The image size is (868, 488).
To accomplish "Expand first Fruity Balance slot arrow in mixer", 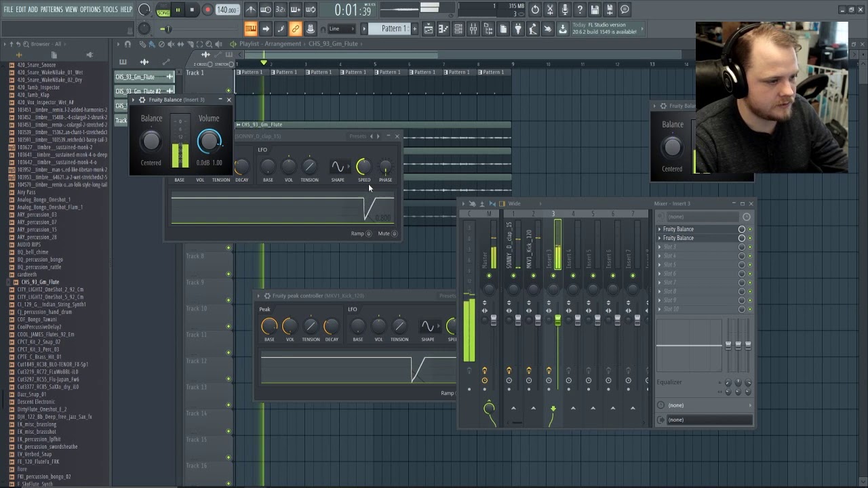I will coord(659,229).
